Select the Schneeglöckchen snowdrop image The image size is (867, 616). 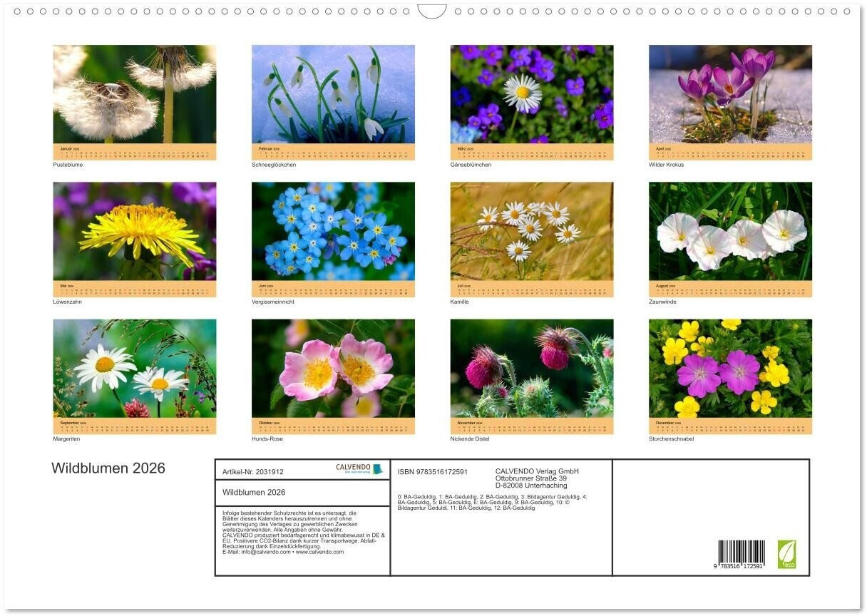click(x=333, y=94)
